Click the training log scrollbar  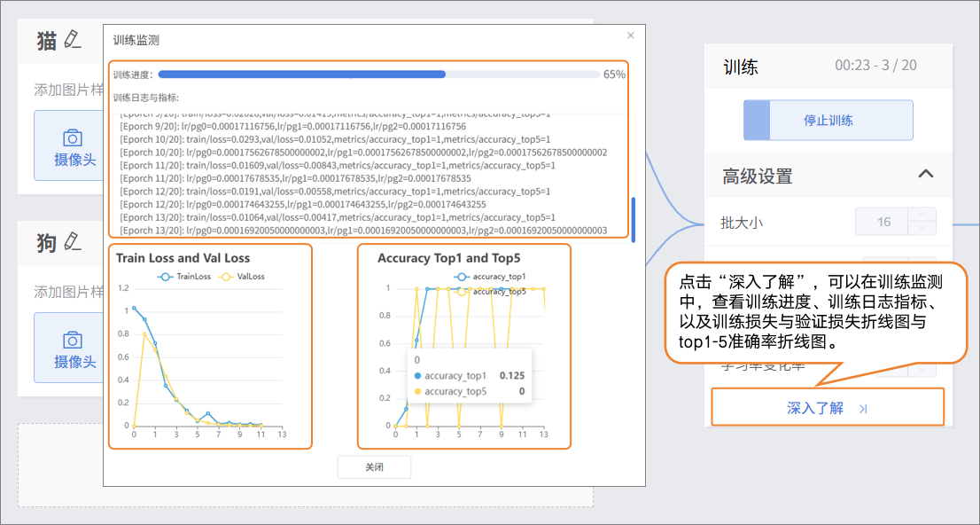(x=632, y=217)
